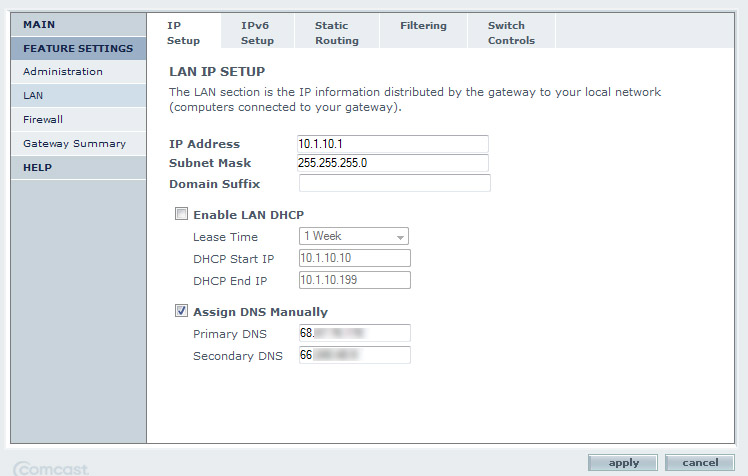
Task: Click the Comcast logo
Action: click(52, 468)
